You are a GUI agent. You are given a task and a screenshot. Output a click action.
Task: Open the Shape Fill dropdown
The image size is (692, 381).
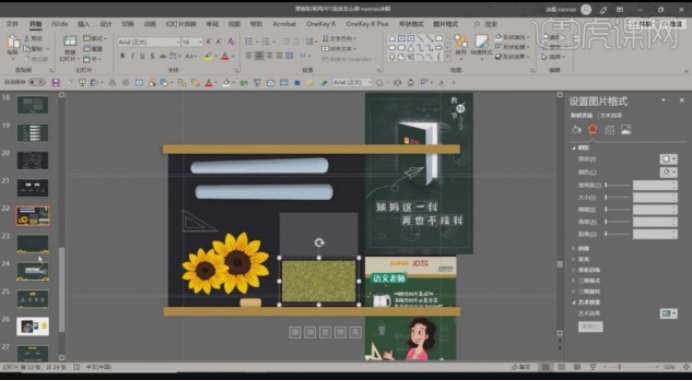coord(512,38)
